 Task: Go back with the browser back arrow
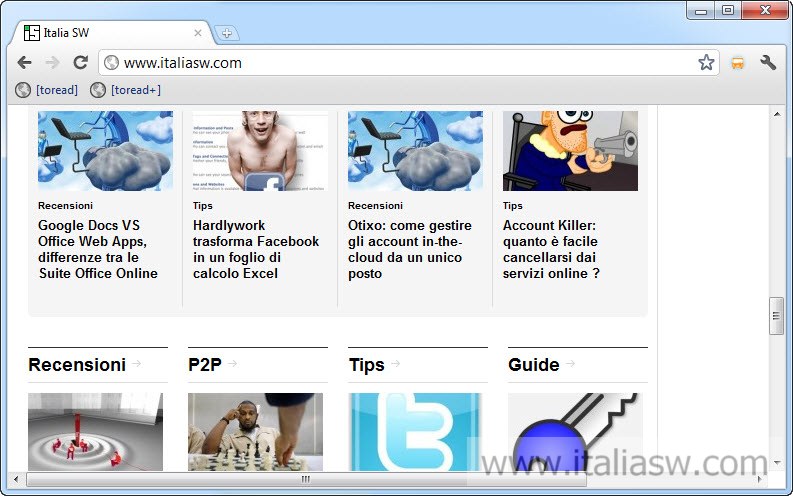click(x=24, y=63)
